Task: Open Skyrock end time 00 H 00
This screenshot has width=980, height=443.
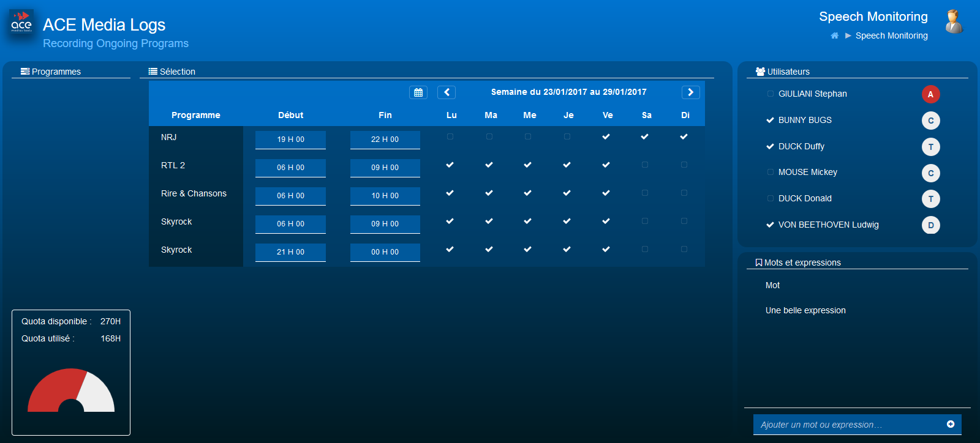Action: (x=385, y=252)
